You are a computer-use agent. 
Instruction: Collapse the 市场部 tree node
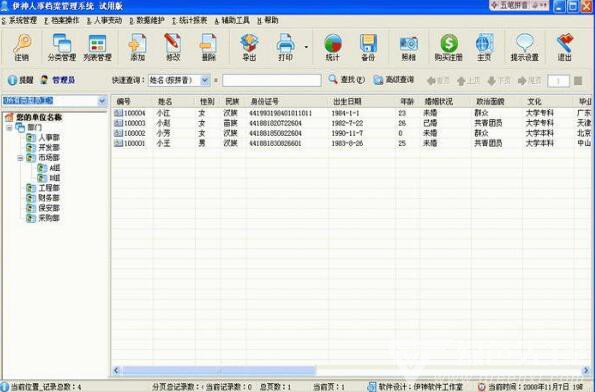pyautogui.click(x=20, y=158)
